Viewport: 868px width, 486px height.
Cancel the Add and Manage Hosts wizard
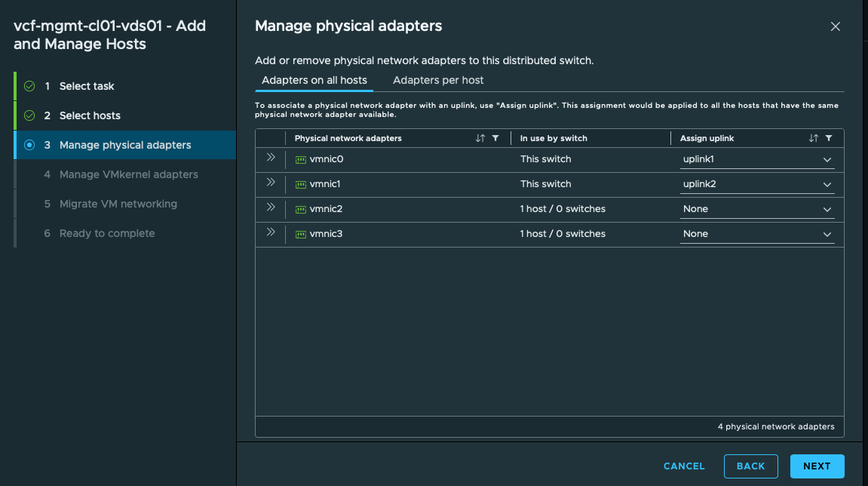684,466
